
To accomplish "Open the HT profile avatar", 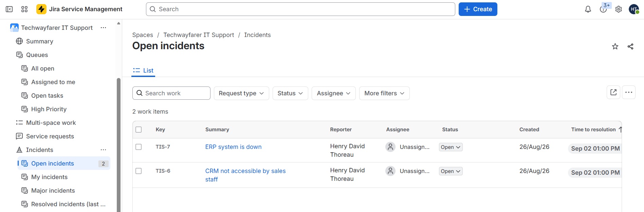I will coord(634,9).
